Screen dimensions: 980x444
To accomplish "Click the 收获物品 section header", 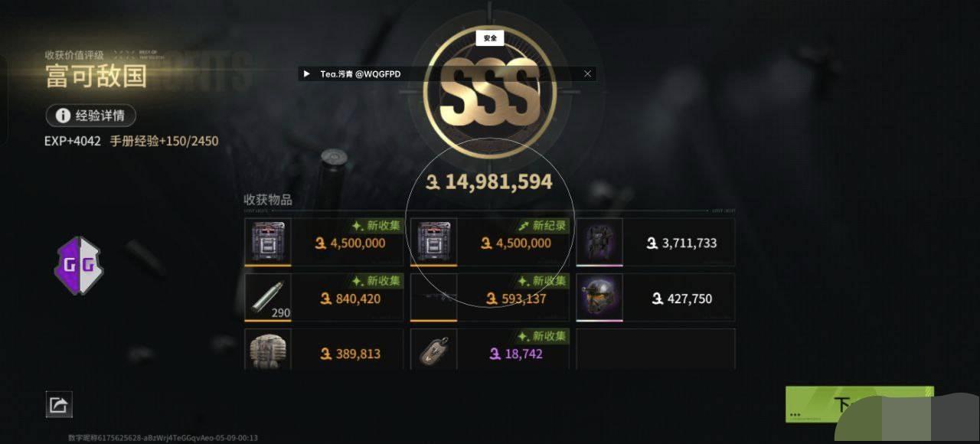I will 268,200.
